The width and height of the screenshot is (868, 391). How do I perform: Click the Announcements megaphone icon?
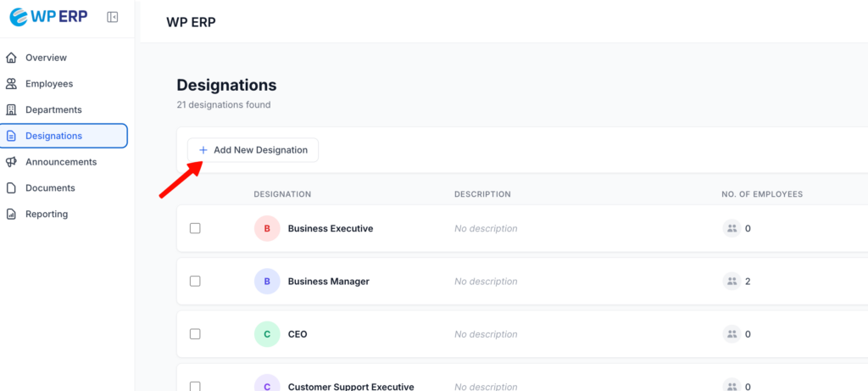coord(11,162)
